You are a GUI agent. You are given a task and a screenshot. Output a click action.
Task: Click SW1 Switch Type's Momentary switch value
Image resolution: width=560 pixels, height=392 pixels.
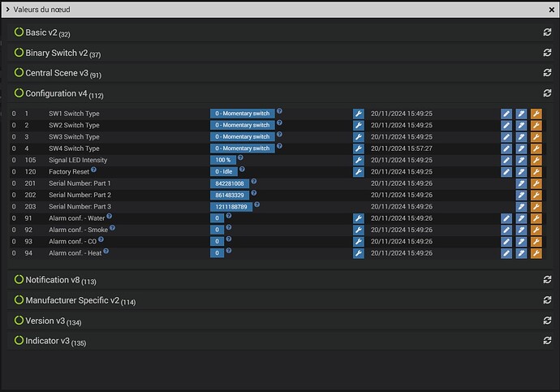[x=243, y=114]
